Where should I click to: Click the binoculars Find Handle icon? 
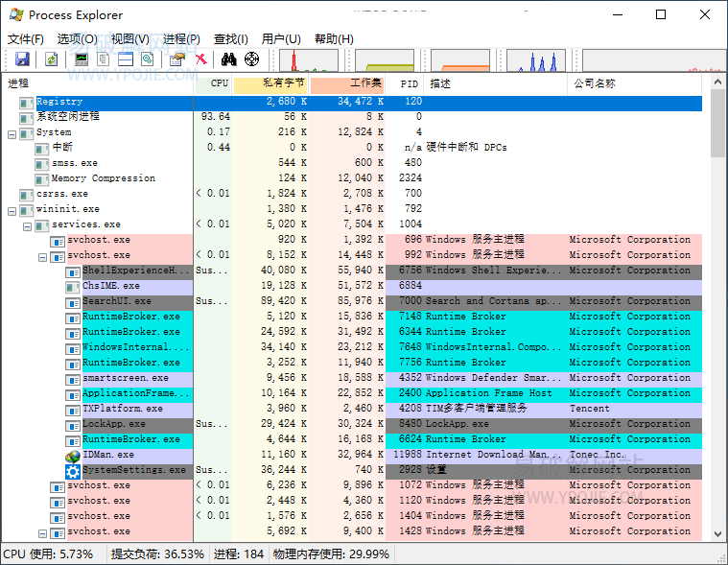tap(228, 59)
